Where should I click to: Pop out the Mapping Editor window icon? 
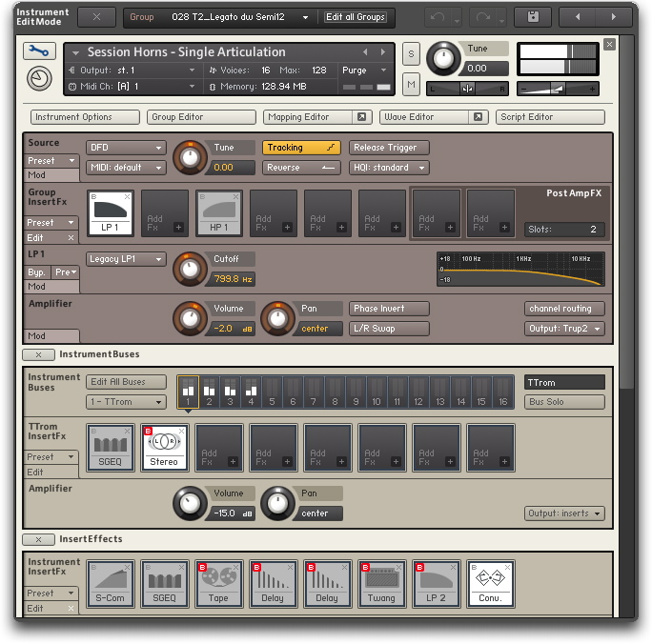coord(362,117)
